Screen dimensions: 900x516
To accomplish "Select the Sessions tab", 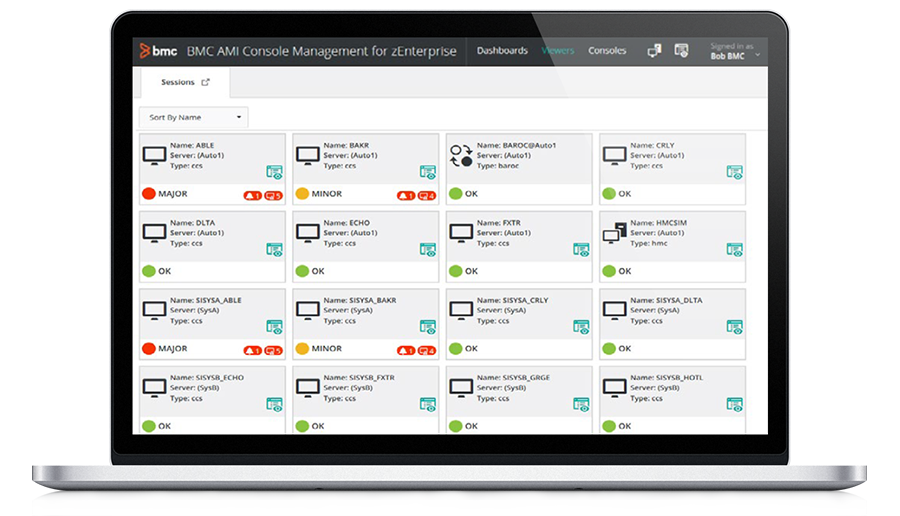I will 178,83.
